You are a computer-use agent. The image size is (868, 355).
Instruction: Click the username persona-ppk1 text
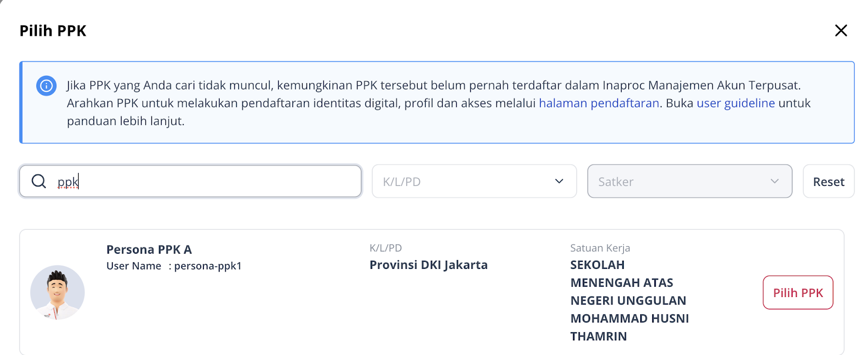[208, 266]
